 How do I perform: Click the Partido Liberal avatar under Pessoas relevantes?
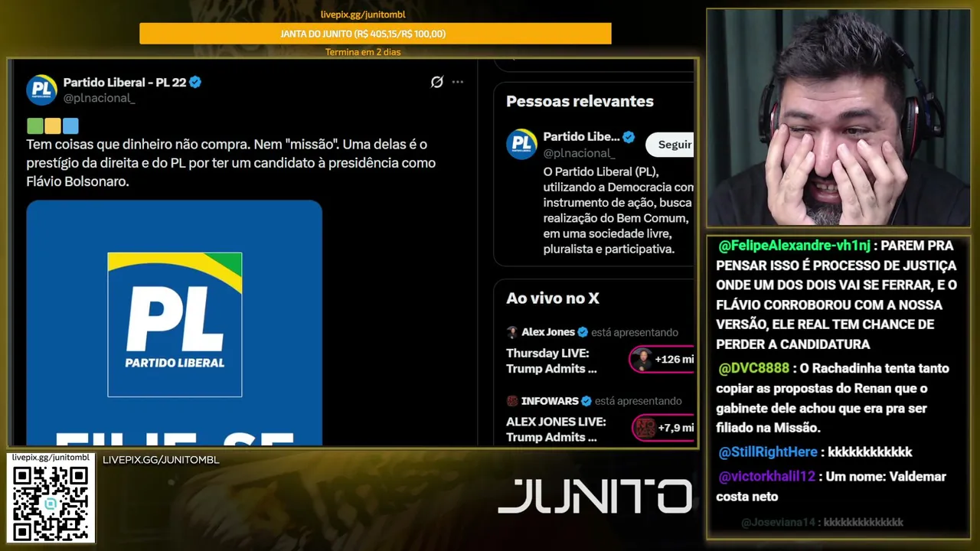point(521,144)
